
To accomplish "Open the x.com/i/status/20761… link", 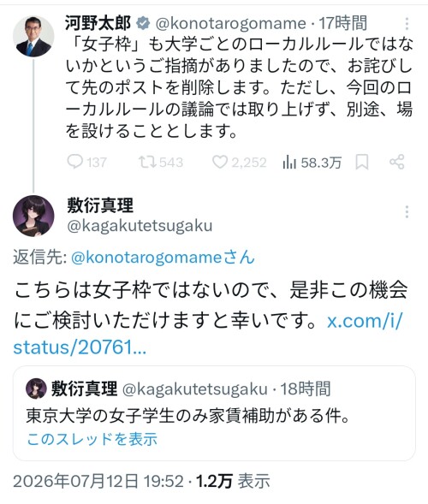I will [x=207, y=334].
